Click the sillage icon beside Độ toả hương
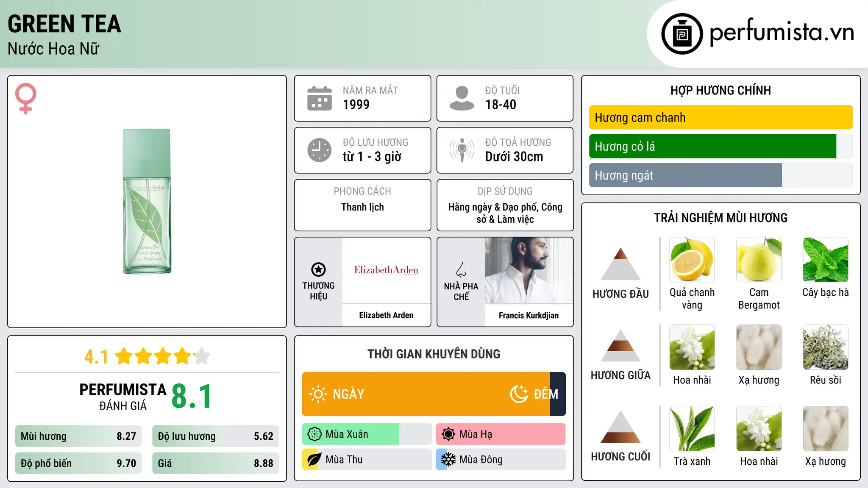868x488 pixels. pos(462,150)
